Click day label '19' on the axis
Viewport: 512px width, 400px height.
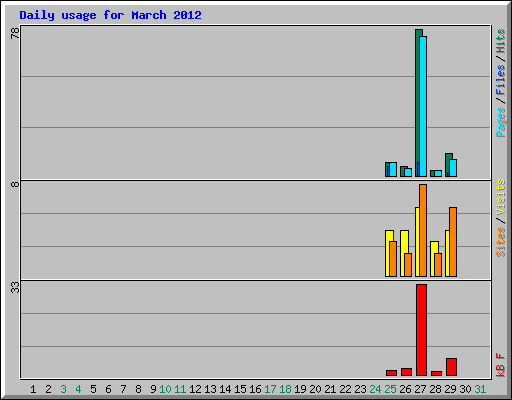(x=300, y=389)
